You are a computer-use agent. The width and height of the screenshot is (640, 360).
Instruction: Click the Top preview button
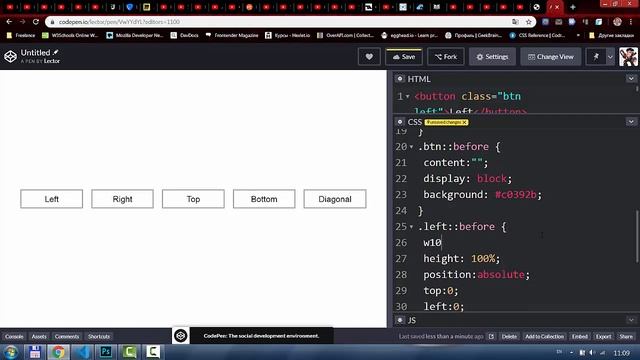click(193, 199)
